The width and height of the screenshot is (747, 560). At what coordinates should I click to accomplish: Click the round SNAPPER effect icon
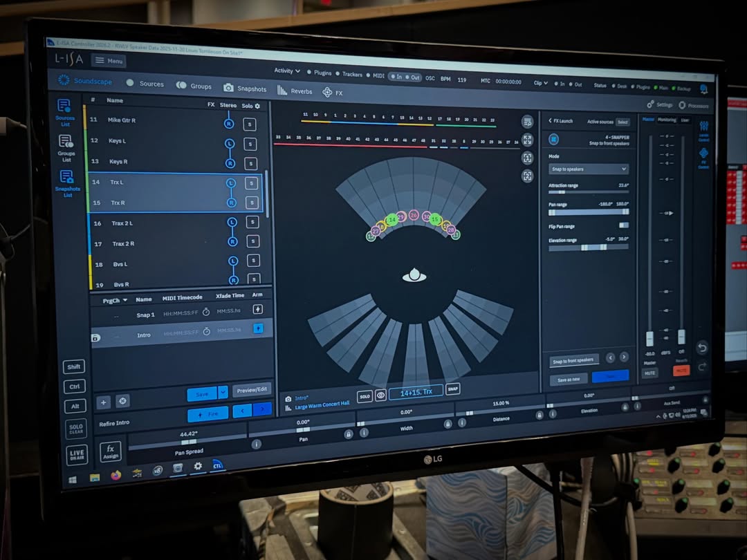(553, 139)
